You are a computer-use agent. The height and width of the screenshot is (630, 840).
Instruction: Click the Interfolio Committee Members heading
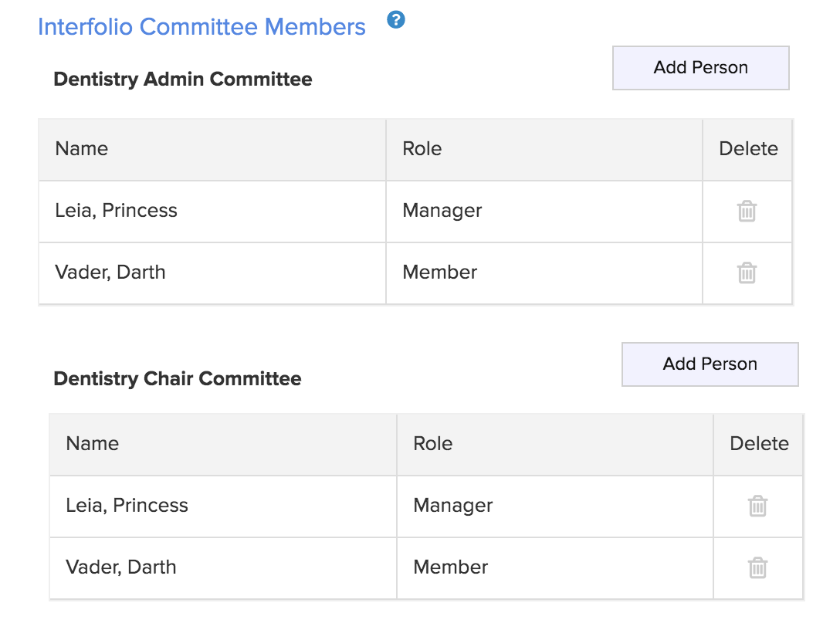[202, 27]
